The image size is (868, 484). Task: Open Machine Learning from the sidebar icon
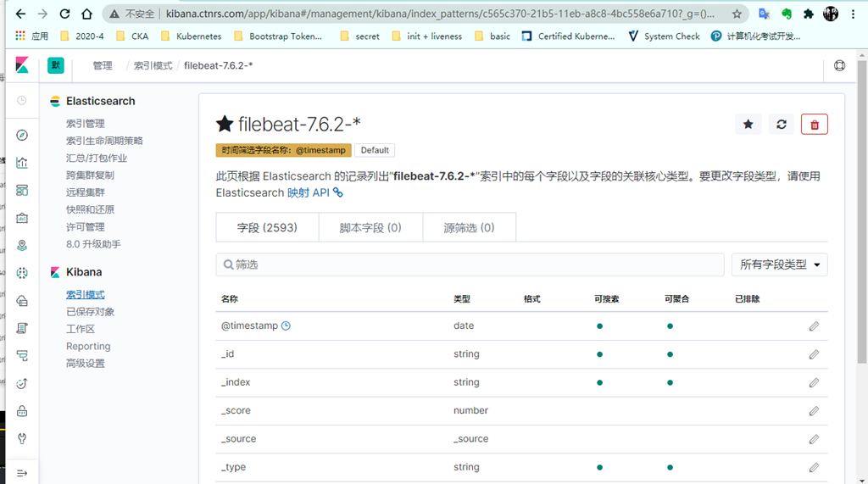pos(21,273)
